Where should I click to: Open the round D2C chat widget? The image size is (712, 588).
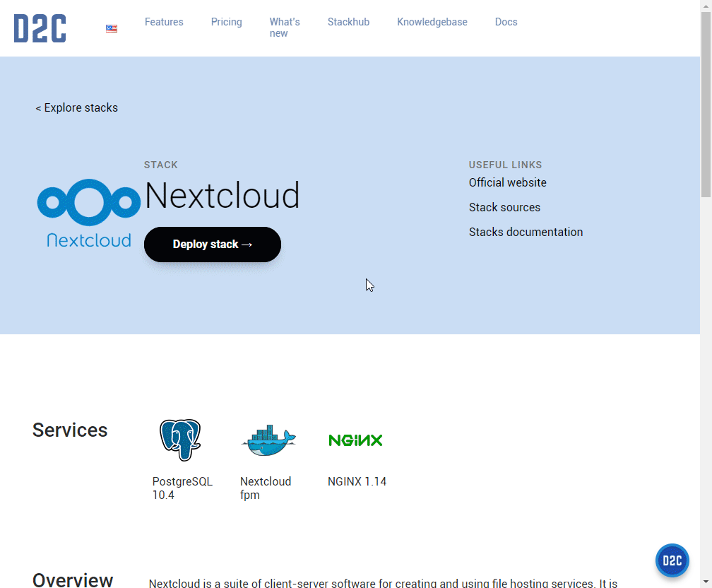click(x=672, y=560)
